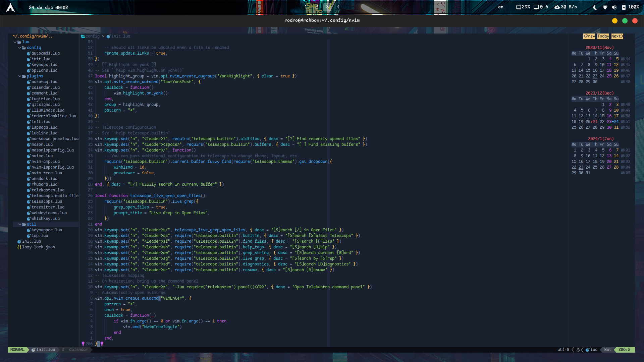Click the lua icon beside calendar.lua
The height and width of the screenshot is (362, 644).
coord(29,87)
